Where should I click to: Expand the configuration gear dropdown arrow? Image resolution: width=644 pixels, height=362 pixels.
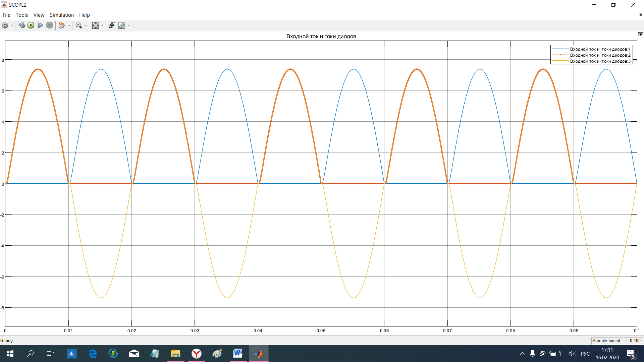tap(12, 25)
